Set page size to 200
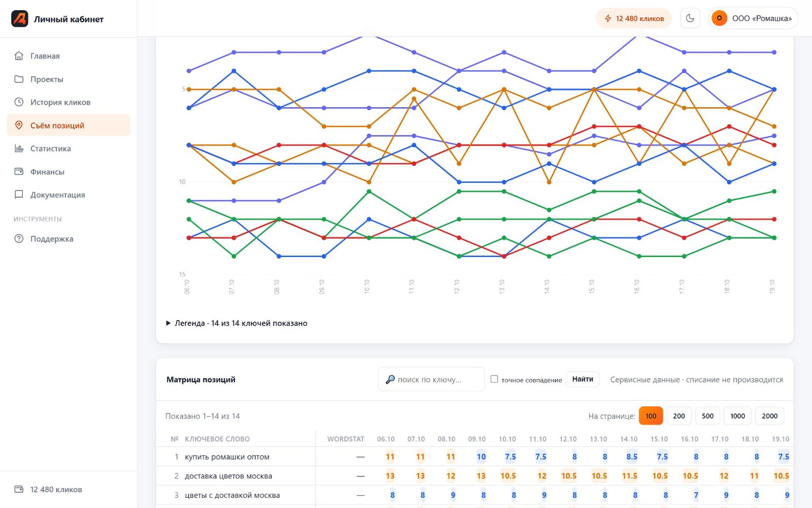The height and width of the screenshot is (508, 812). [679, 416]
